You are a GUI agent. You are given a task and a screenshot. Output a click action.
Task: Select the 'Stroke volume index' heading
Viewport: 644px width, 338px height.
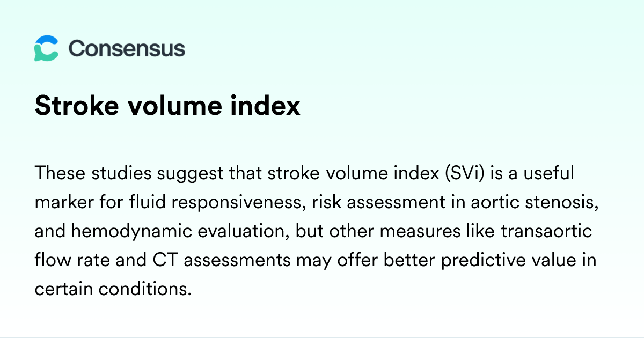tap(167, 106)
